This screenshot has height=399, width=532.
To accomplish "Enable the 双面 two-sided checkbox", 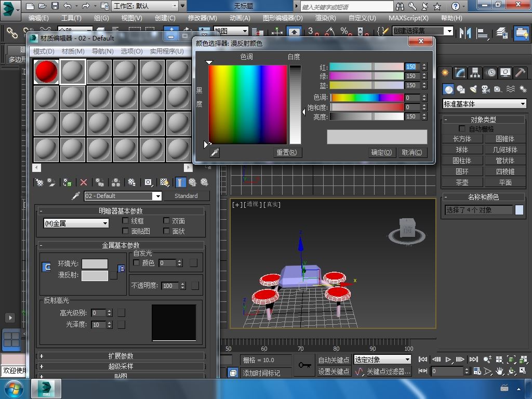I will click(167, 221).
